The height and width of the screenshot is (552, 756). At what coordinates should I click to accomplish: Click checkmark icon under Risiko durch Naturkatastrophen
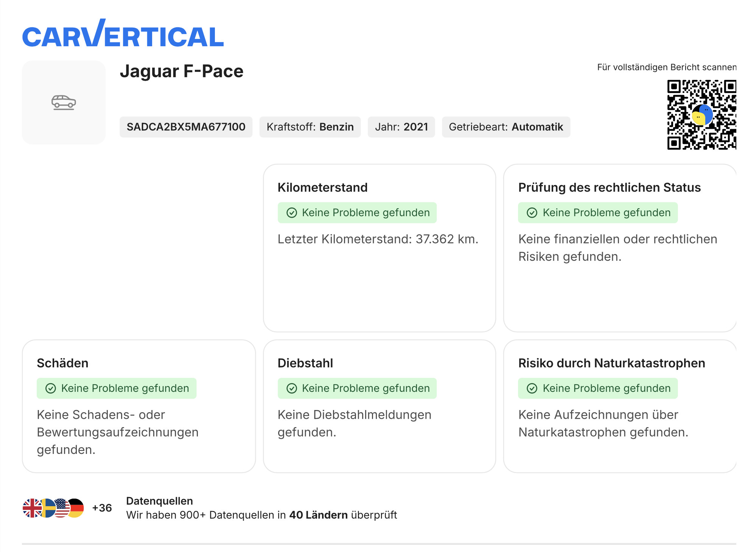pos(532,388)
